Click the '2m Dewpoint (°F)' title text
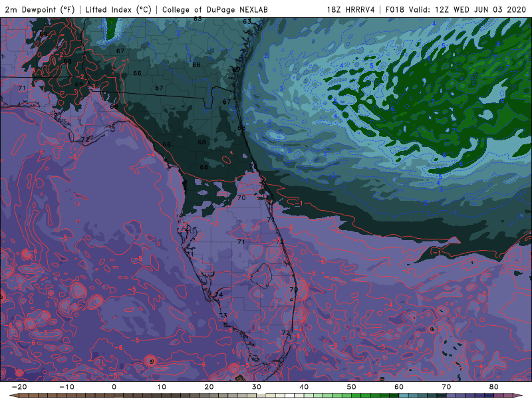Screen dimensions: 532x399 click(40, 9)
